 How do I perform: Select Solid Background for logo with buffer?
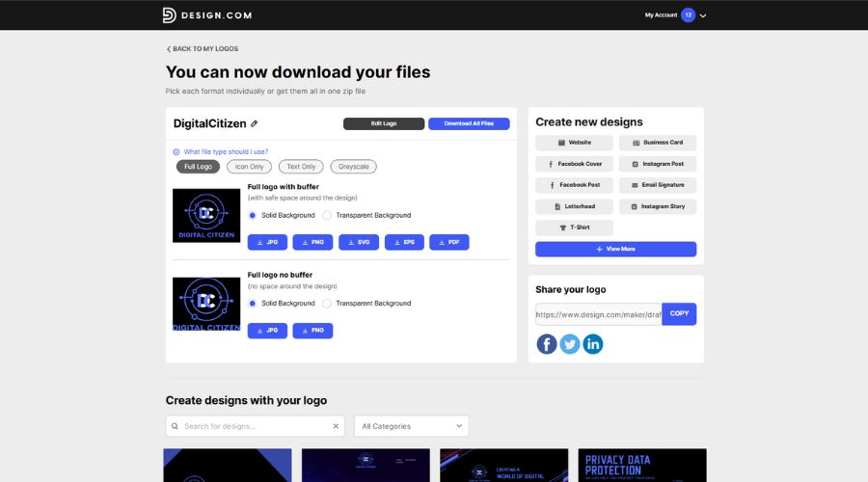pyautogui.click(x=253, y=215)
